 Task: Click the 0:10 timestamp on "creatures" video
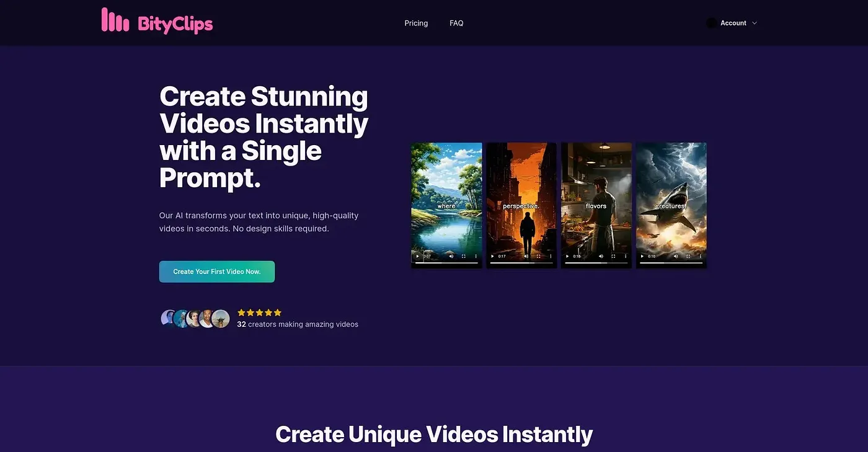pyautogui.click(x=652, y=256)
